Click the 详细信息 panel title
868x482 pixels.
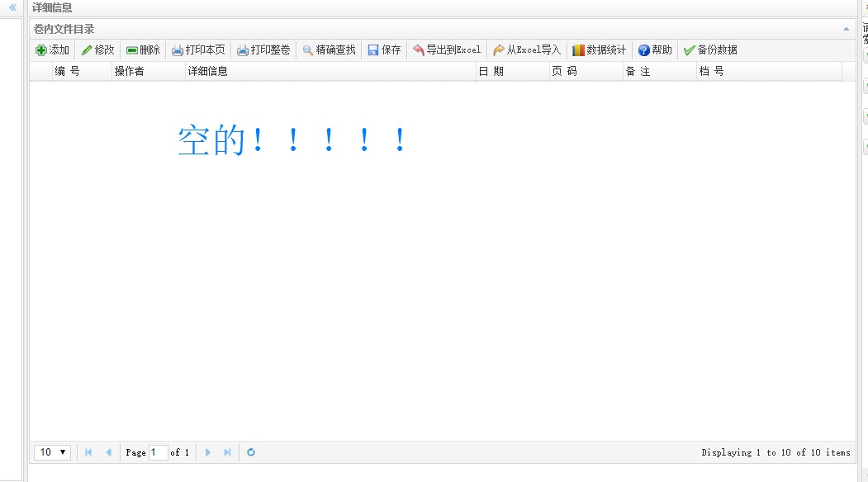(x=52, y=7)
